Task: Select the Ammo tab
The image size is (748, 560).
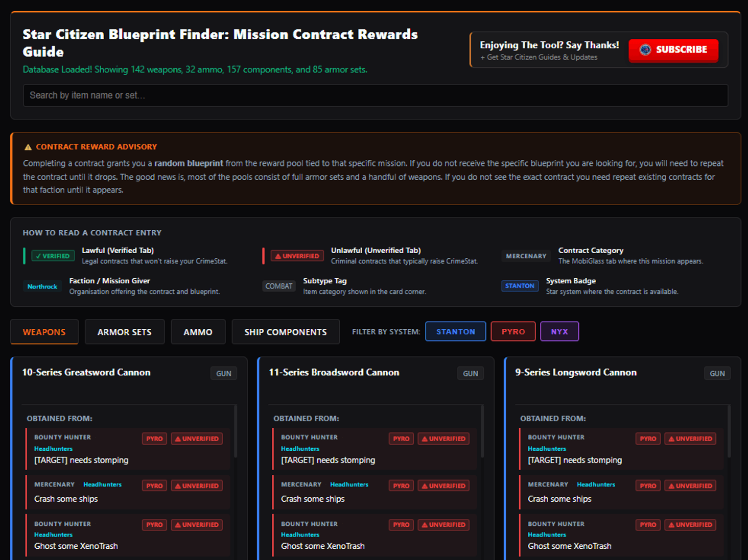Action: 198,332
